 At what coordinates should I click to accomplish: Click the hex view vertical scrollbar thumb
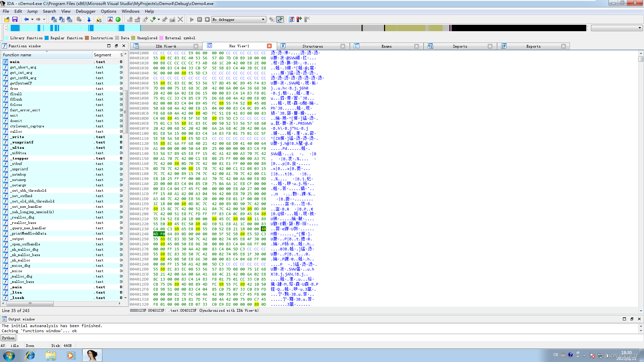(641, 59)
